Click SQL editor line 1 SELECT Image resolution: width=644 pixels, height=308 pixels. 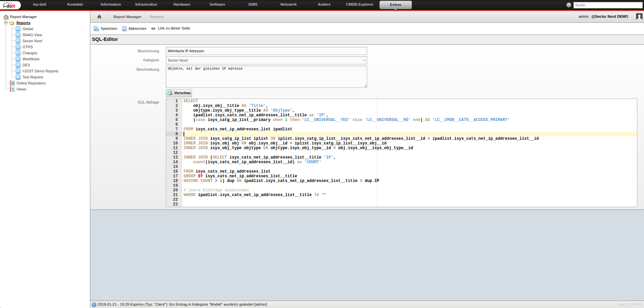click(x=191, y=101)
